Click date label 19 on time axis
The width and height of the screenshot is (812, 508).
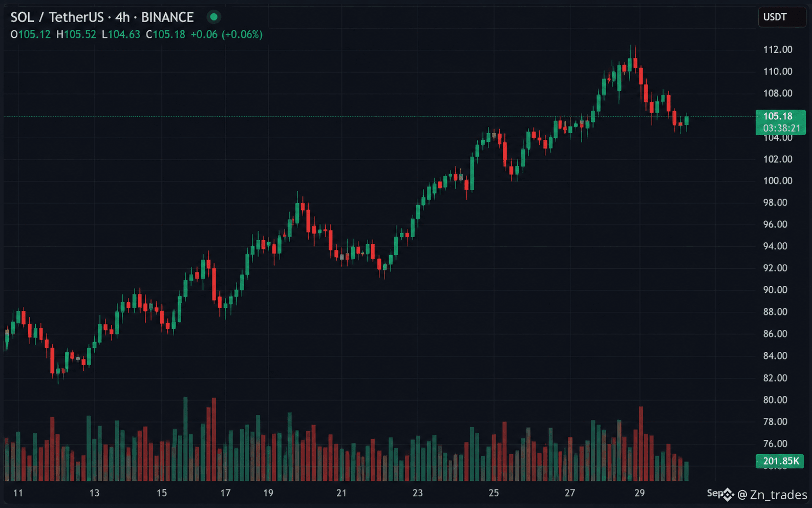coord(268,493)
